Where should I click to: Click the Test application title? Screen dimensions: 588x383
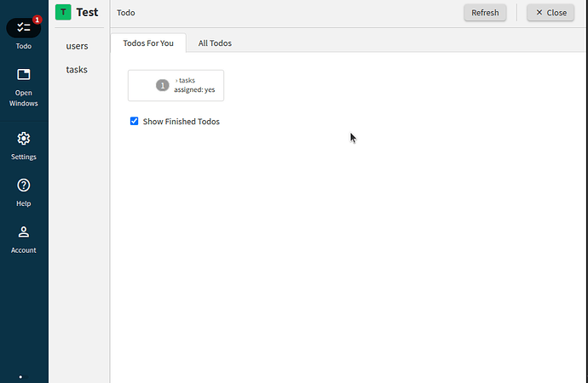pos(87,13)
